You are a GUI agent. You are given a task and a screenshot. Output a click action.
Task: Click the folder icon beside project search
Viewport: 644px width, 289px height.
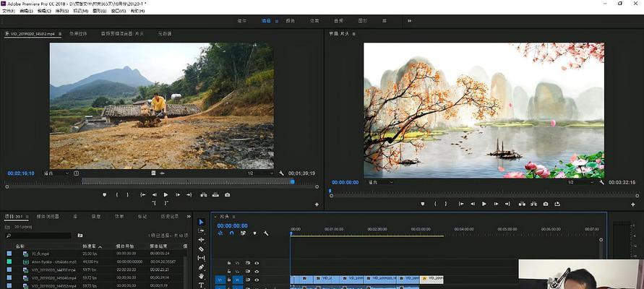(x=80, y=236)
